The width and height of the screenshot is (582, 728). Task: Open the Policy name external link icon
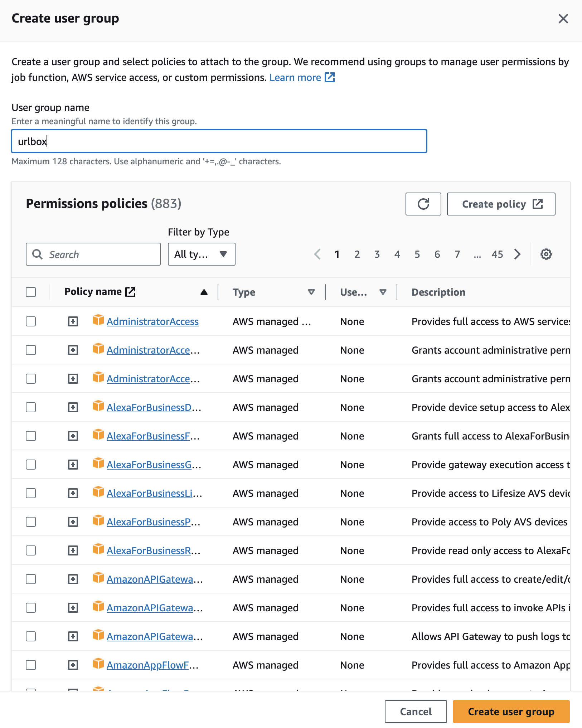[x=131, y=292]
